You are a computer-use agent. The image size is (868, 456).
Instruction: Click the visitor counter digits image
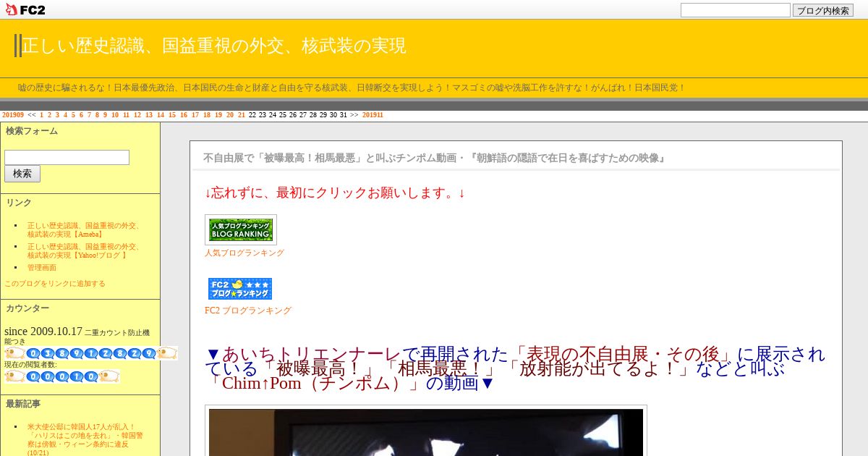[x=91, y=353]
